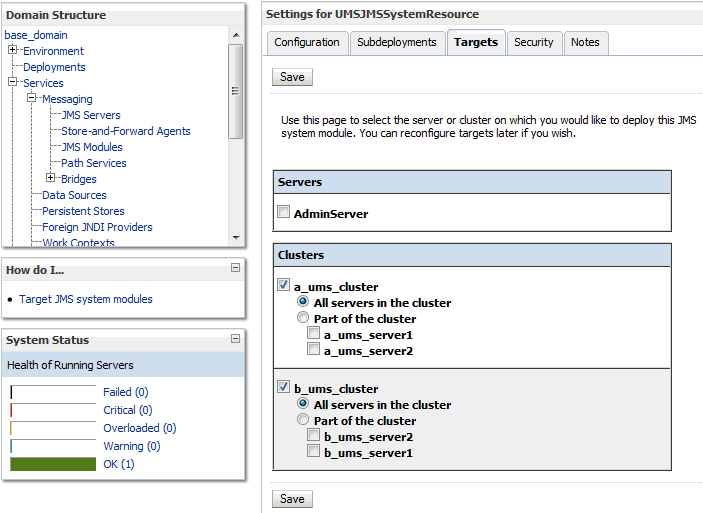Open Environment in domain tree
The image size is (703, 513).
tap(53, 51)
